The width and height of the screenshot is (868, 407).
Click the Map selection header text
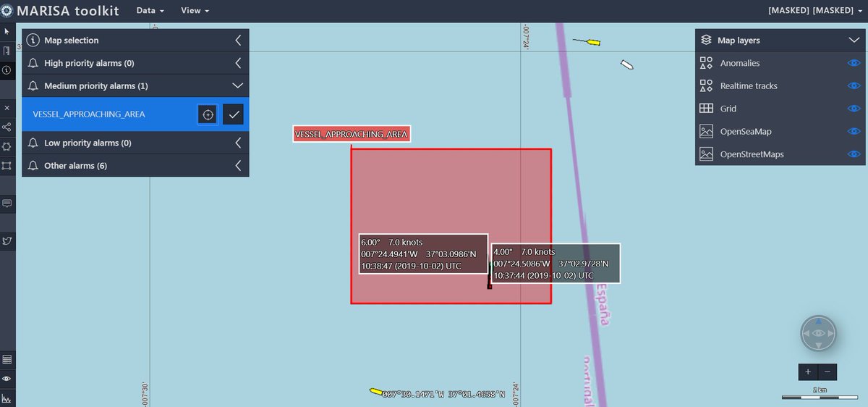[72, 41]
